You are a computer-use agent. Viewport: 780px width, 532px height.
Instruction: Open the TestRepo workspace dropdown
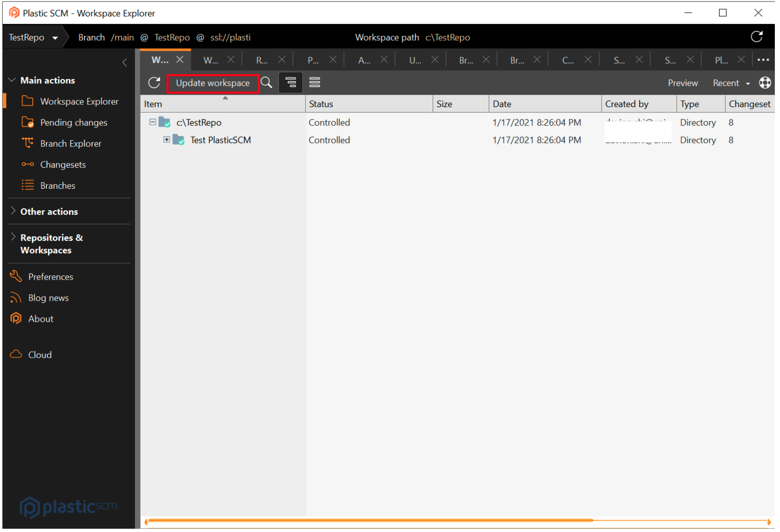(x=33, y=37)
